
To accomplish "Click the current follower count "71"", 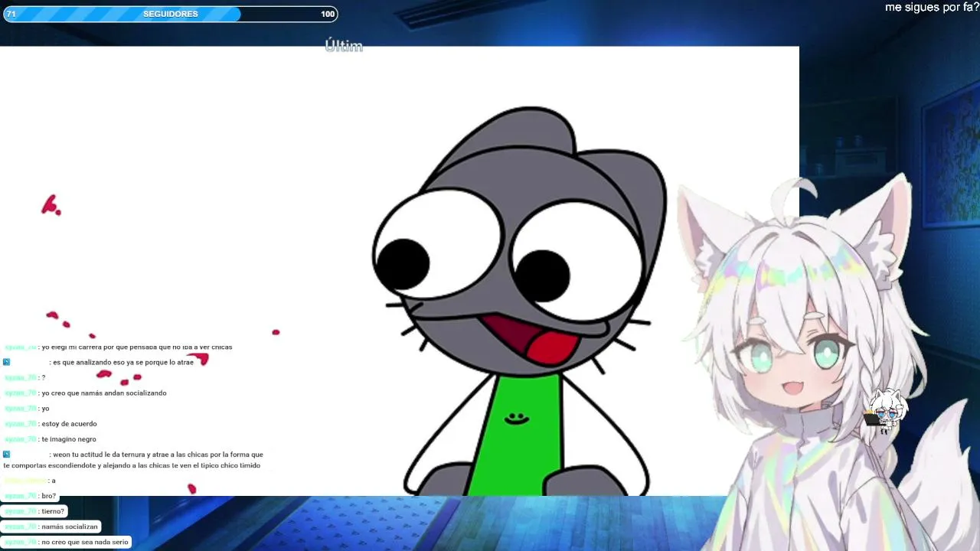I will click(11, 14).
